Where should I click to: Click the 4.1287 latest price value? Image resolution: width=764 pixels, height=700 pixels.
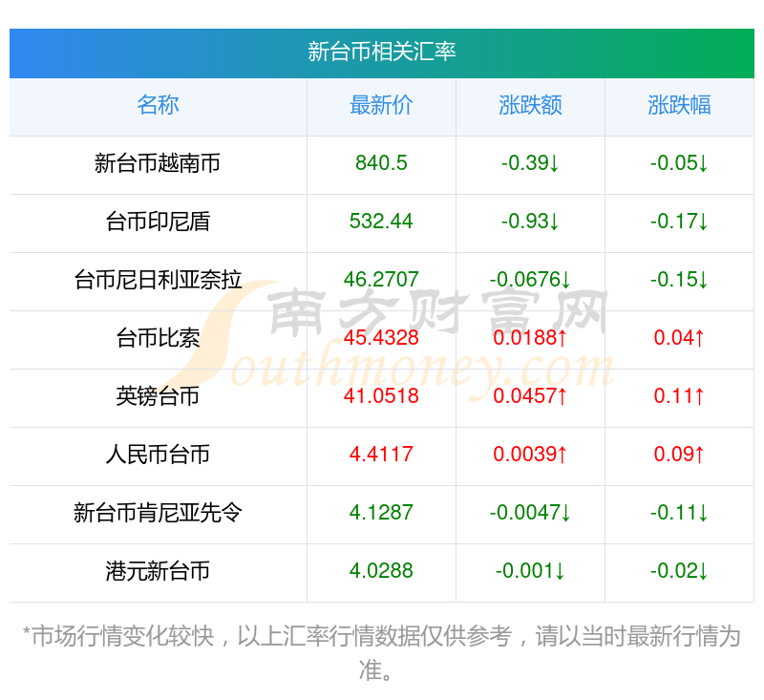pyautogui.click(x=381, y=513)
